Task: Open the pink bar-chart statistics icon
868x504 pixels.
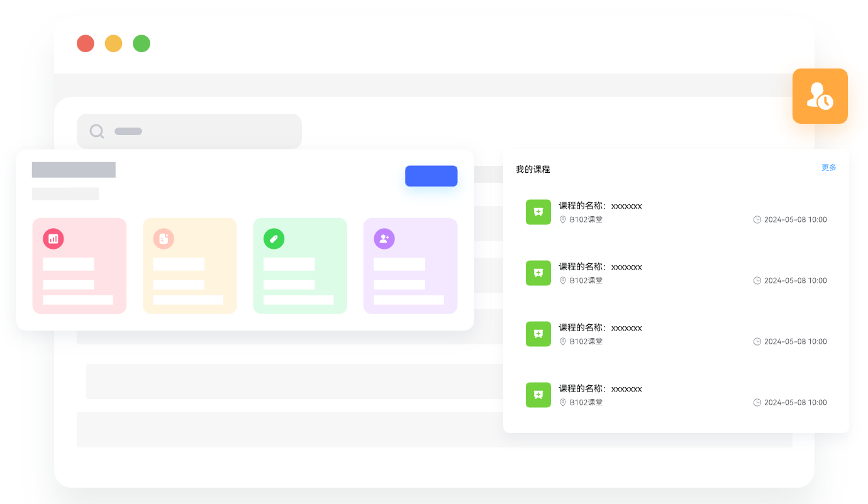Action: (53, 239)
